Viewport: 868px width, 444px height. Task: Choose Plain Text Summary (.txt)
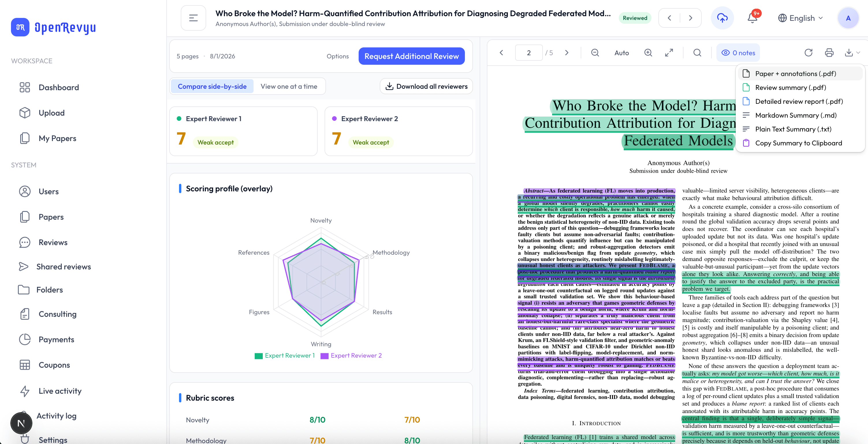[x=800, y=129]
